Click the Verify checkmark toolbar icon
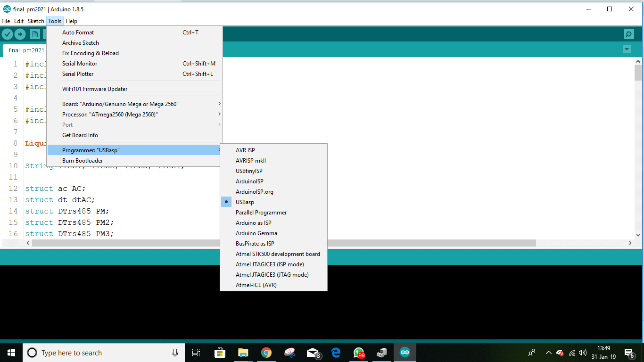 [x=7, y=34]
